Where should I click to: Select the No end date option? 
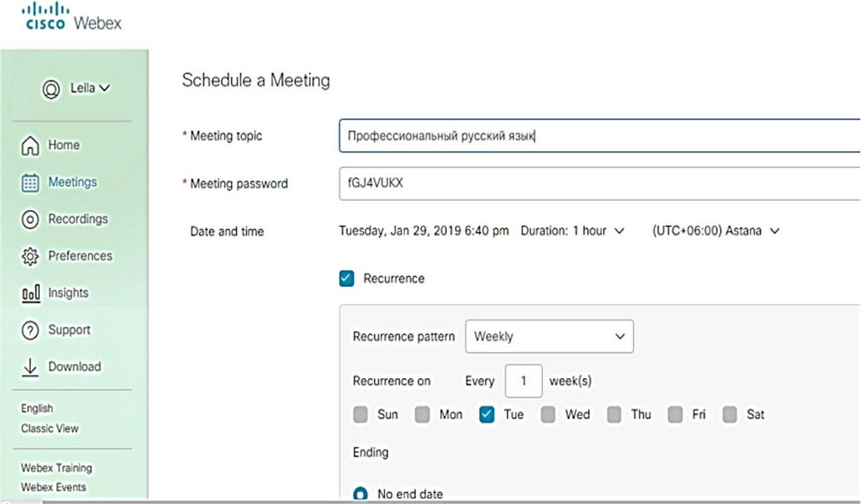[361, 494]
